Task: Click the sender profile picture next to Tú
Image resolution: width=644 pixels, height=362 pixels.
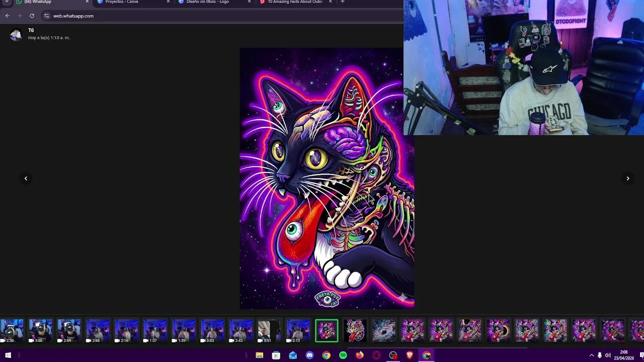Action: point(16,34)
